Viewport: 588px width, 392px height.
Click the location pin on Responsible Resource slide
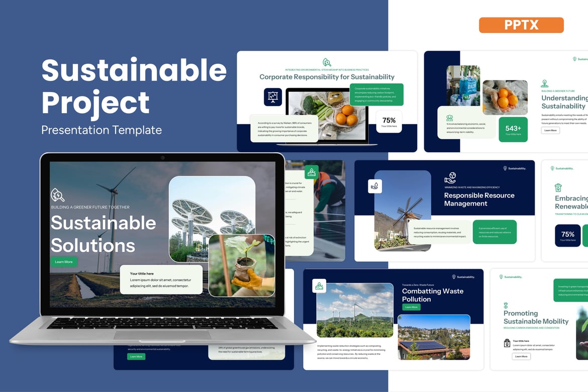tap(505, 168)
